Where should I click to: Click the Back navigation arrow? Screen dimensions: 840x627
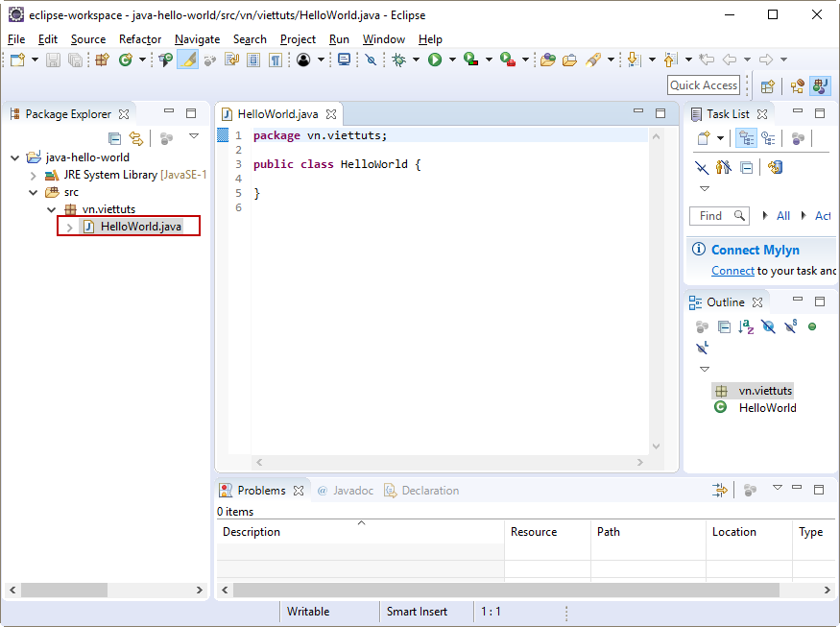[x=729, y=60]
